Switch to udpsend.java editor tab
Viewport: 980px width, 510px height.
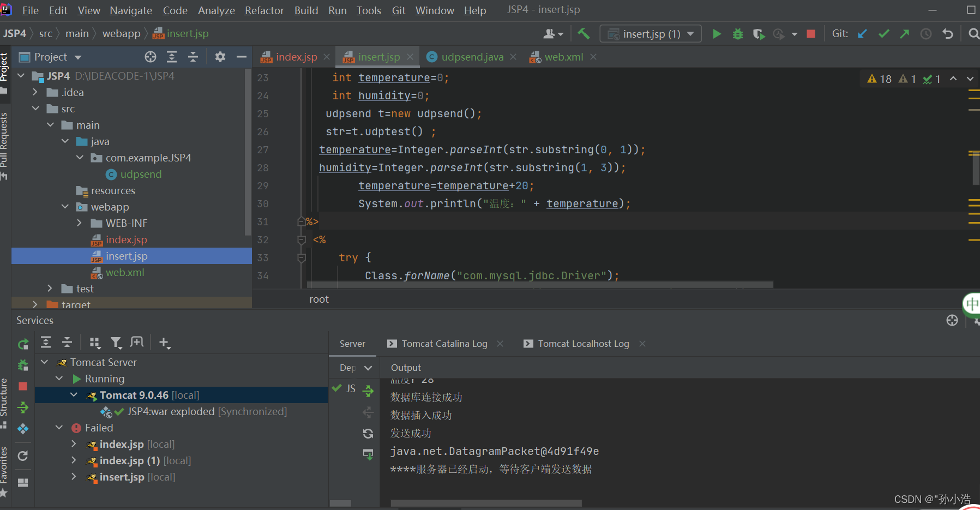pyautogui.click(x=472, y=57)
